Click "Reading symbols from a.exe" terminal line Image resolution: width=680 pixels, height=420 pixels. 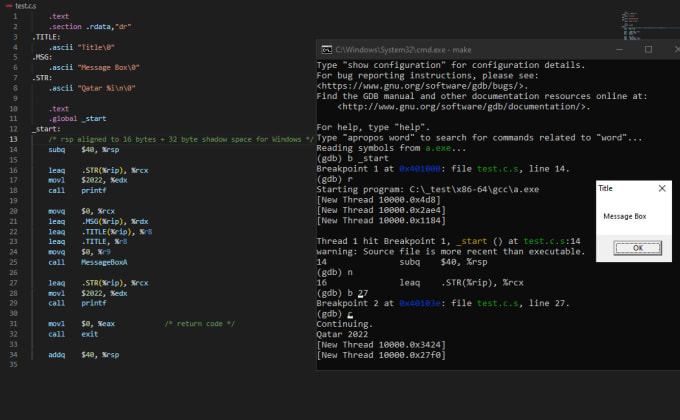click(x=392, y=148)
